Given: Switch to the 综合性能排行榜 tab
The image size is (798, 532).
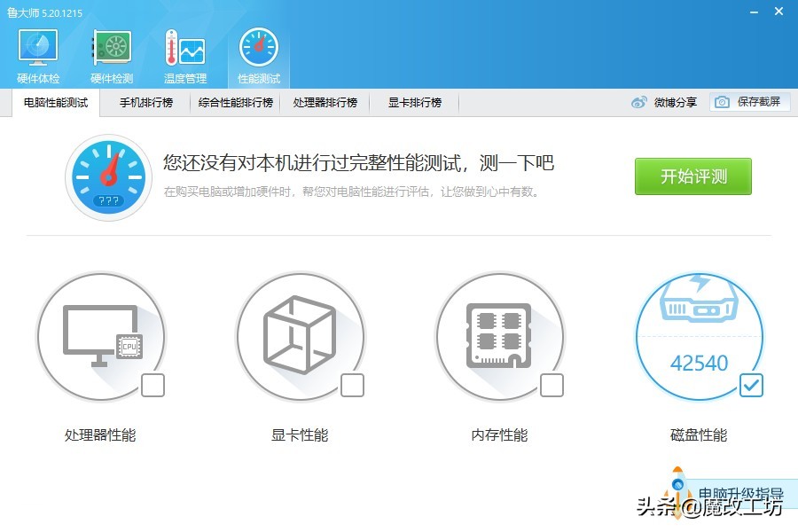Looking at the screenshot, I should click(236, 103).
